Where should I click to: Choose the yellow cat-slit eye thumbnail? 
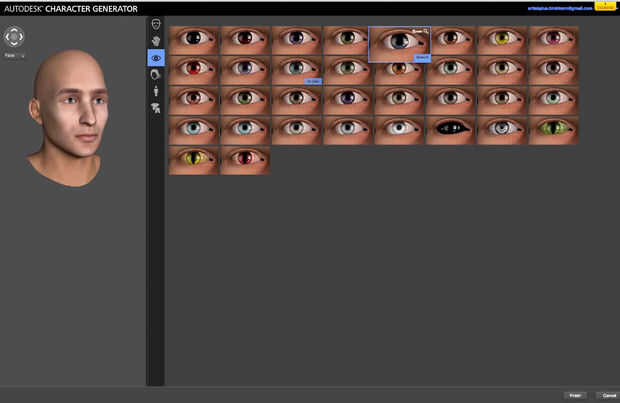click(193, 160)
